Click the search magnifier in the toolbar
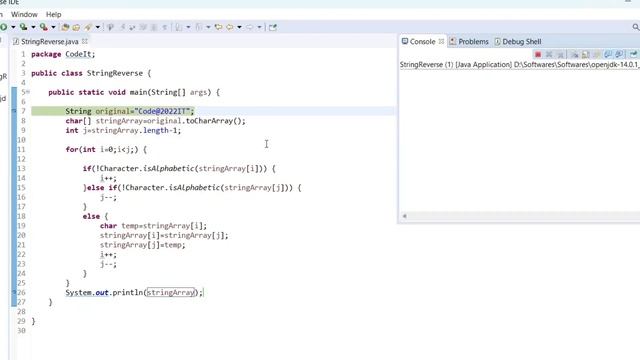Screen dimensions: 640x360 636,27
